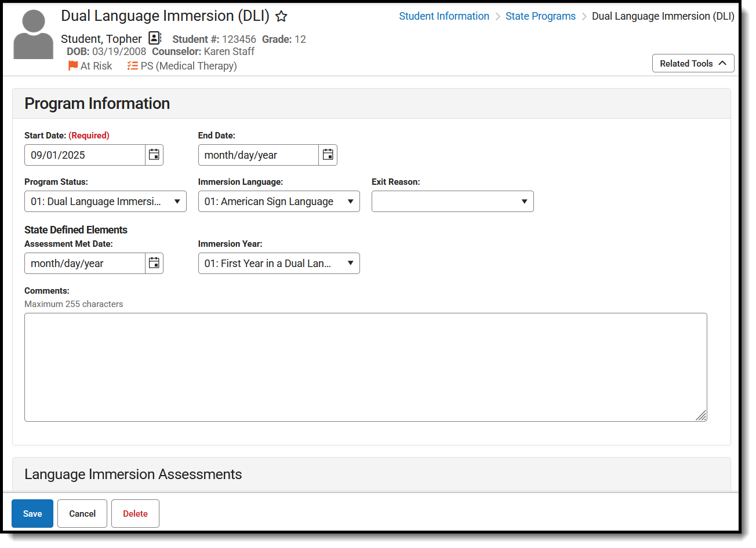Open Assessment Met Date calendar picker

(x=154, y=263)
